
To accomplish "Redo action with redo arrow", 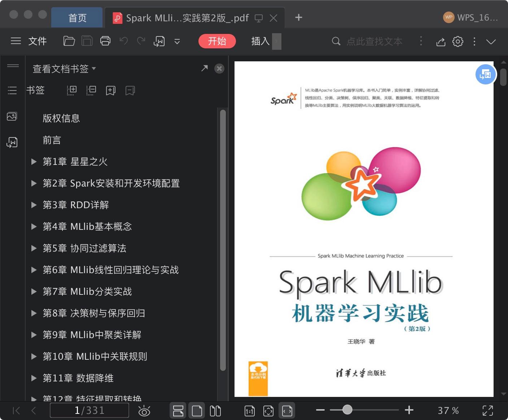I will 141,41.
